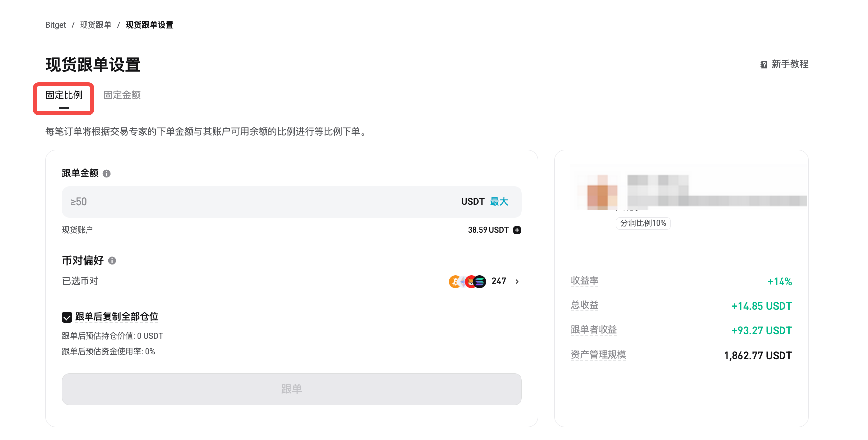Viewport: 868px width, 440px height.
Task: Expand the 已选币对 247 pair list
Action: pos(498,281)
